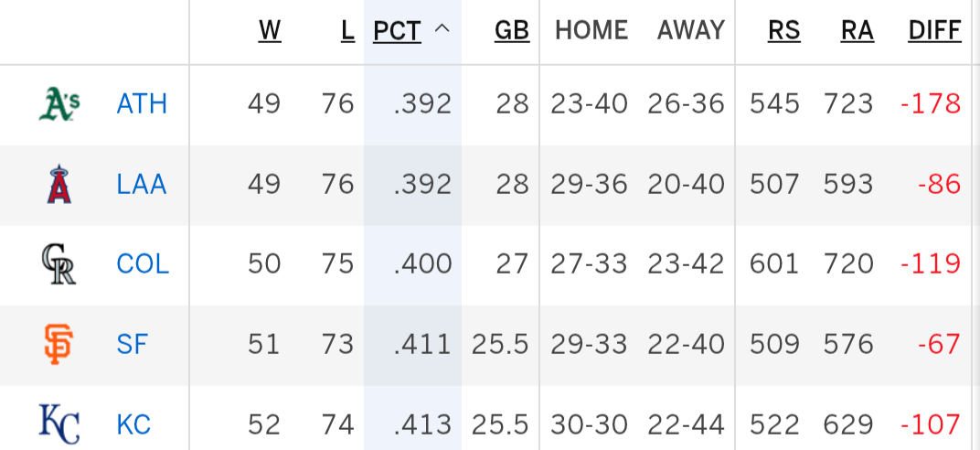
Task: Toggle sort arrow next to PCT
Action: point(442,28)
